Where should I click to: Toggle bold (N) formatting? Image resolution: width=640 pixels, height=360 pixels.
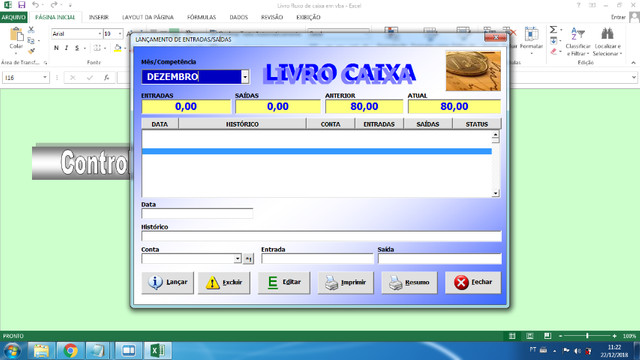(56, 48)
